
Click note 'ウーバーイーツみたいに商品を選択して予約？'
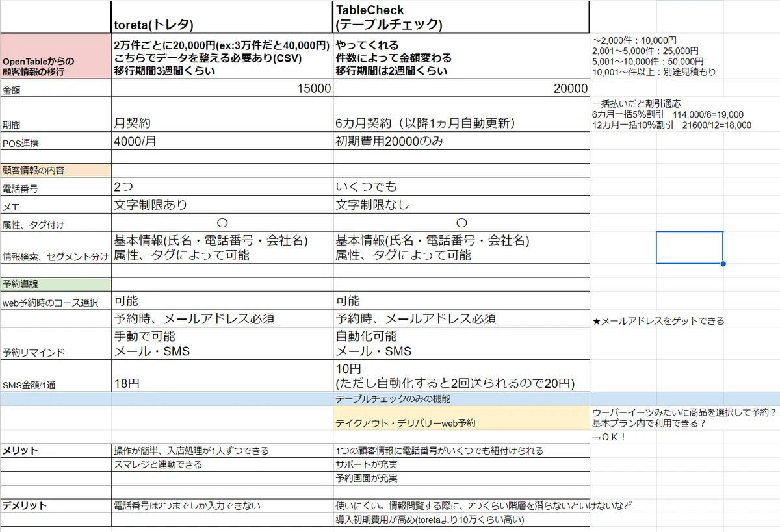pyautogui.click(x=685, y=412)
